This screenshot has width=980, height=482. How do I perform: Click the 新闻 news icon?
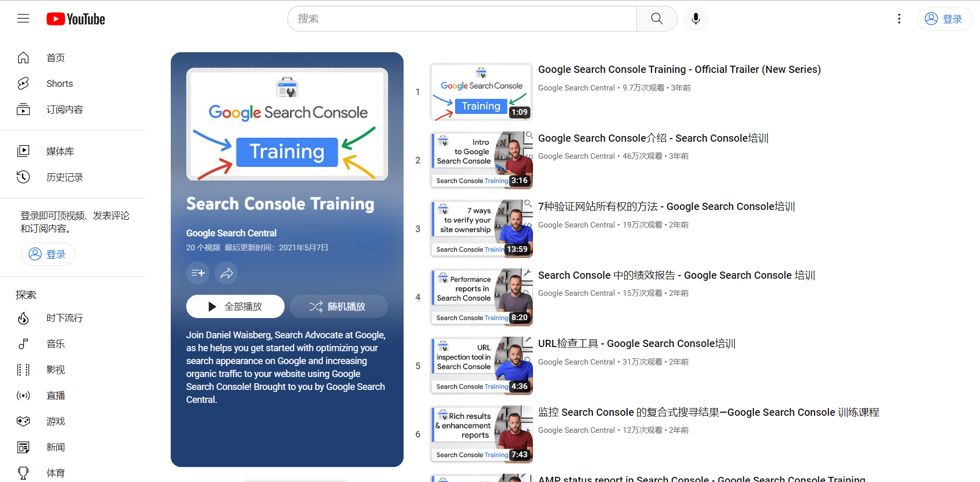(x=23, y=447)
